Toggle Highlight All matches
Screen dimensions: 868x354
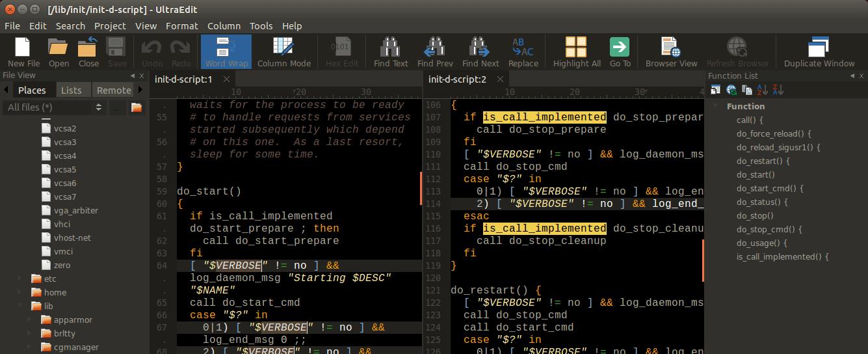pyautogui.click(x=576, y=51)
